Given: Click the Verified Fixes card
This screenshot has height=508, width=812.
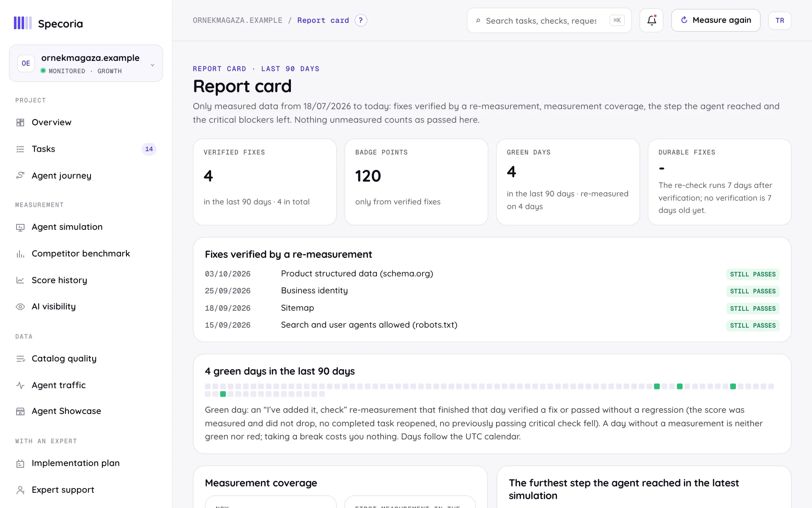Looking at the screenshot, I should point(265,182).
